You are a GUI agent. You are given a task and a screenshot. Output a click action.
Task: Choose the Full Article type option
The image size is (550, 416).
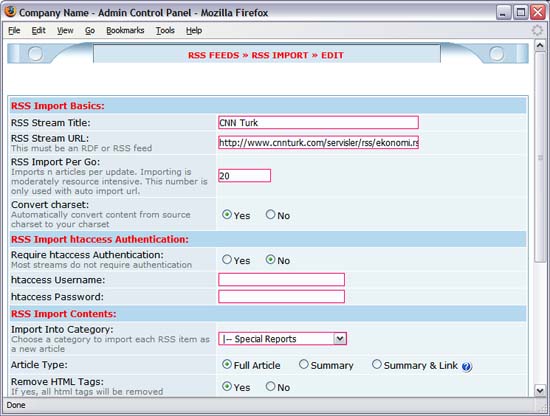tap(227, 364)
